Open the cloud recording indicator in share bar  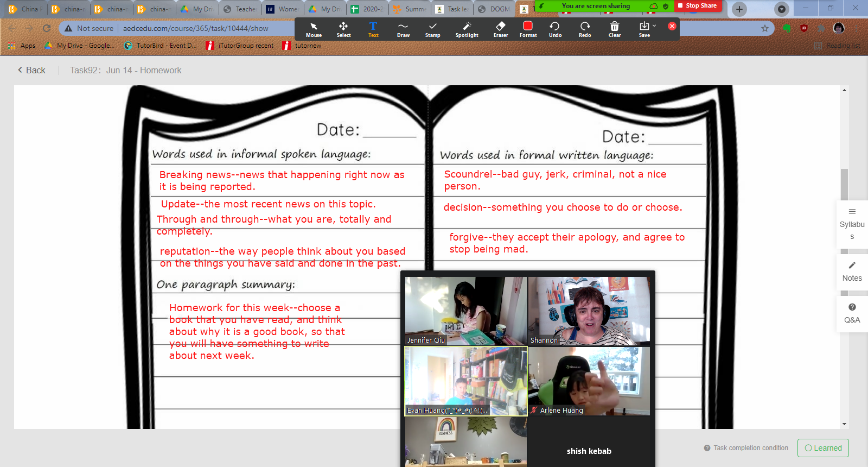(654, 6)
